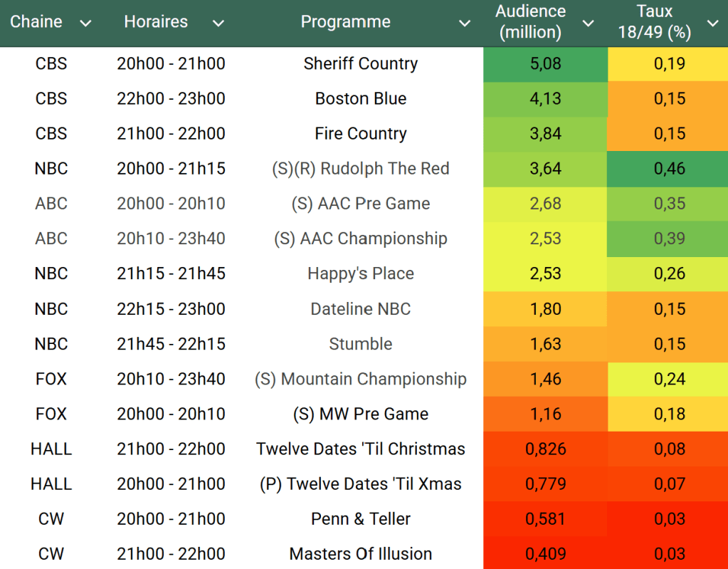Select the (S) Mountain Championship cell

(360, 379)
